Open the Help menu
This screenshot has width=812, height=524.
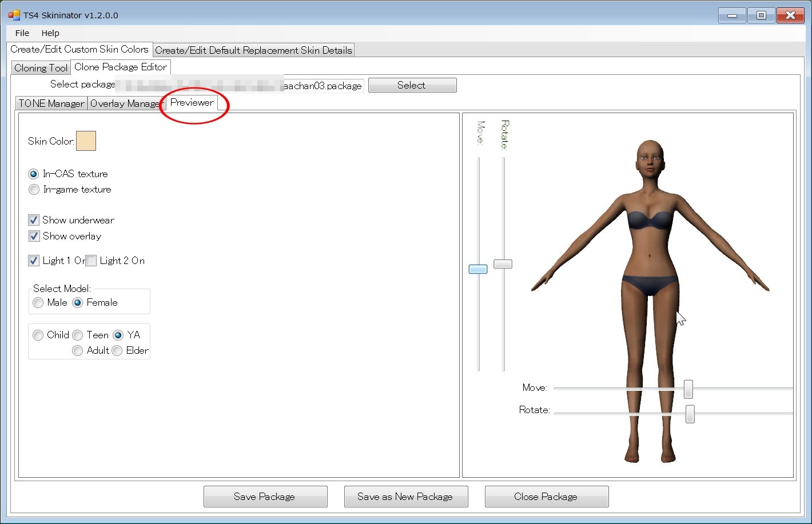click(x=50, y=33)
